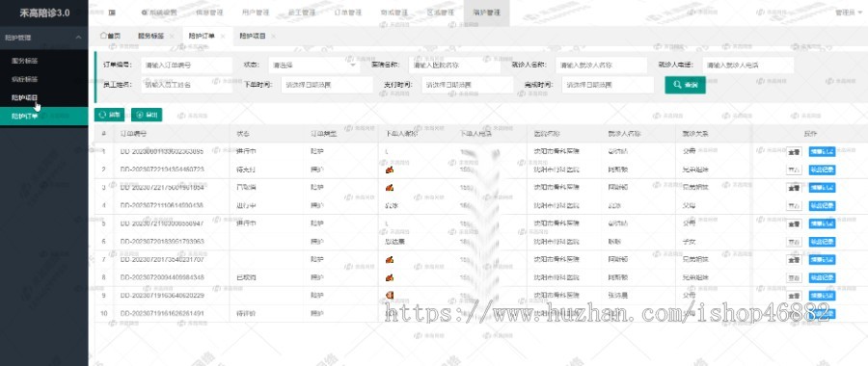Focus the 订单编号 input field
This screenshot has width=868, height=366.
pos(186,65)
